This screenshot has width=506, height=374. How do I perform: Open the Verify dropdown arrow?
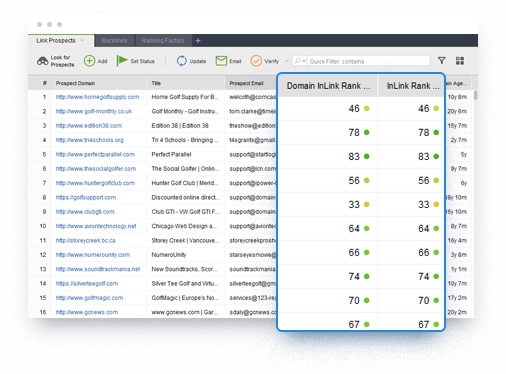pos(287,61)
